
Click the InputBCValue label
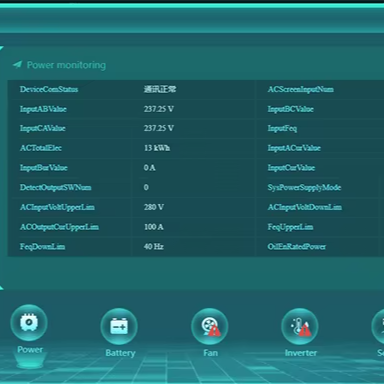(x=291, y=109)
